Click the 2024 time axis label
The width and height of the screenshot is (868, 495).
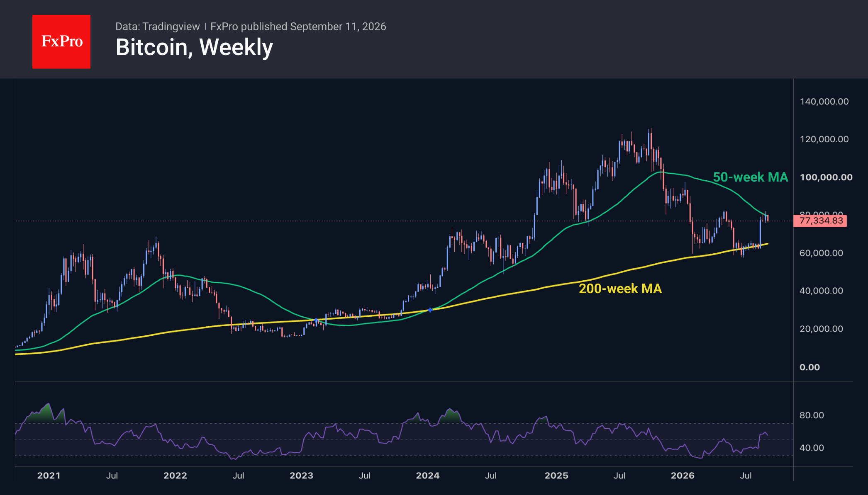pyautogui.click(x=428, y=476)
